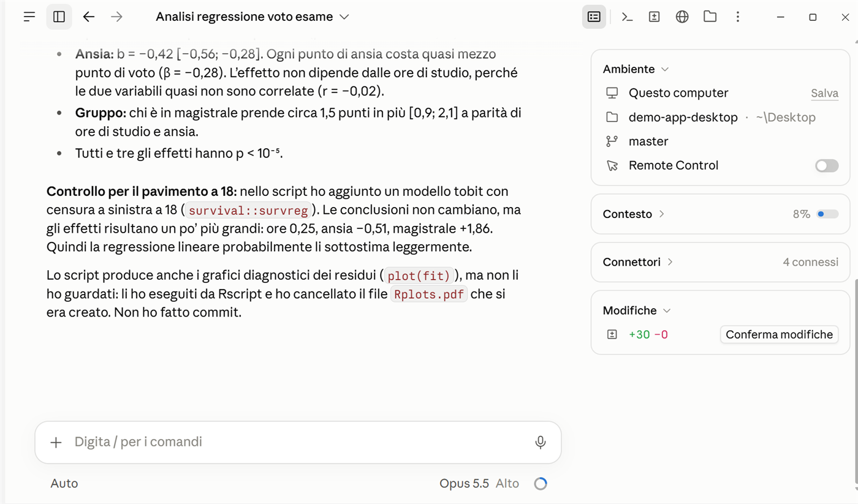
Task: Click the plus attach icon in input
Action: click(56, 442)
